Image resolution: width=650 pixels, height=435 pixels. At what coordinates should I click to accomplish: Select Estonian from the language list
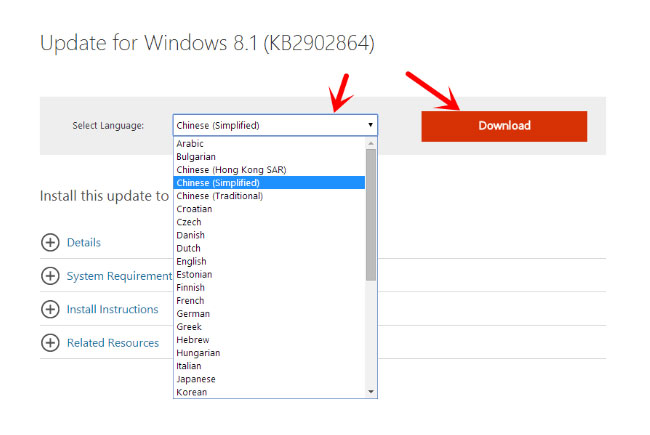[269, 274]
